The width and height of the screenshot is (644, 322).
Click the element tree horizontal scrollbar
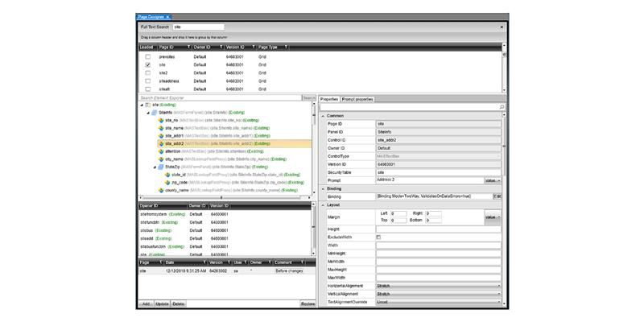pos(225,198)
